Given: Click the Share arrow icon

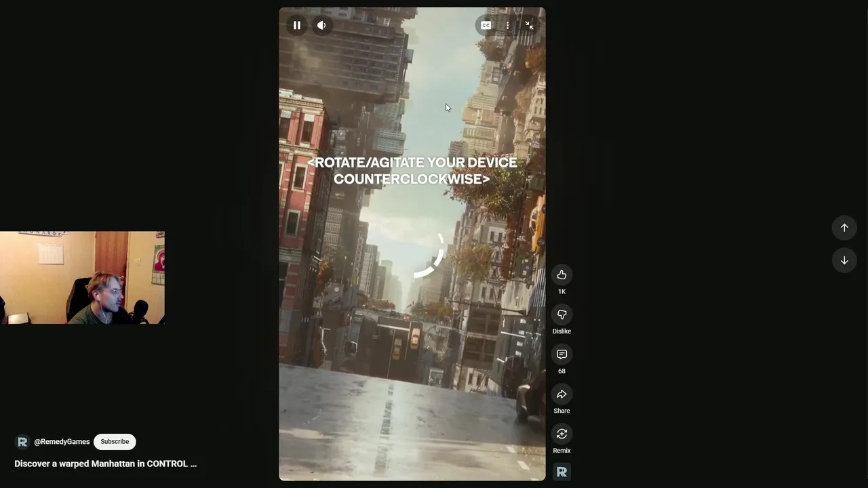Looking at the screenshot, I should (x=561, y=394).
